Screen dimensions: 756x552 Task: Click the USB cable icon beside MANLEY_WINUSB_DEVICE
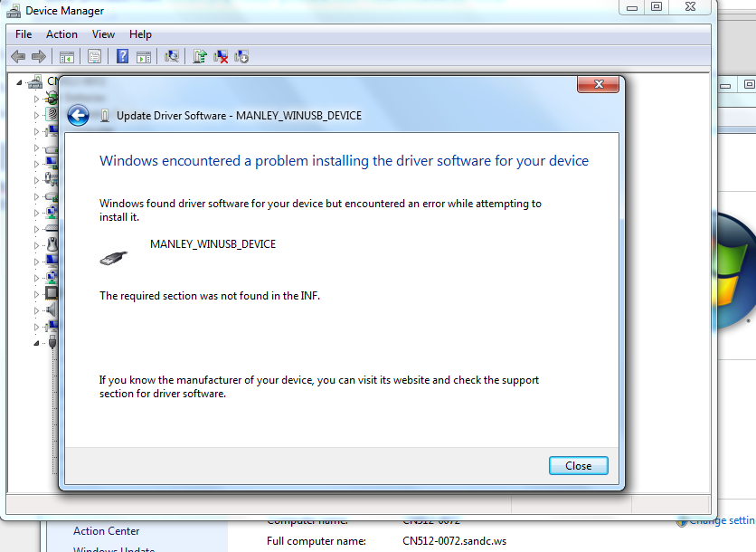tap(114, 258)
